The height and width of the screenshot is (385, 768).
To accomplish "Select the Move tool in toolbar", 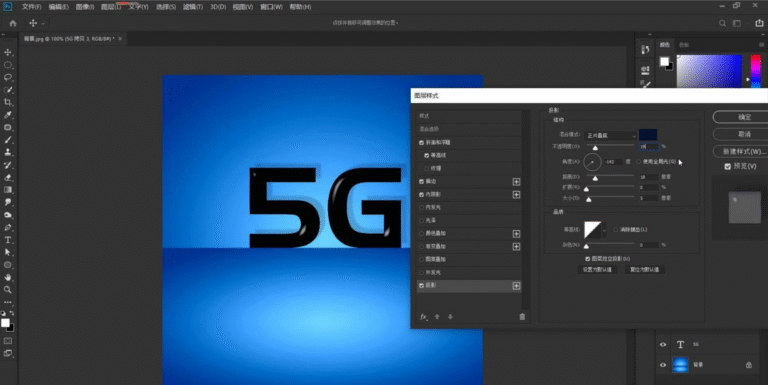I will click(8, 52).
